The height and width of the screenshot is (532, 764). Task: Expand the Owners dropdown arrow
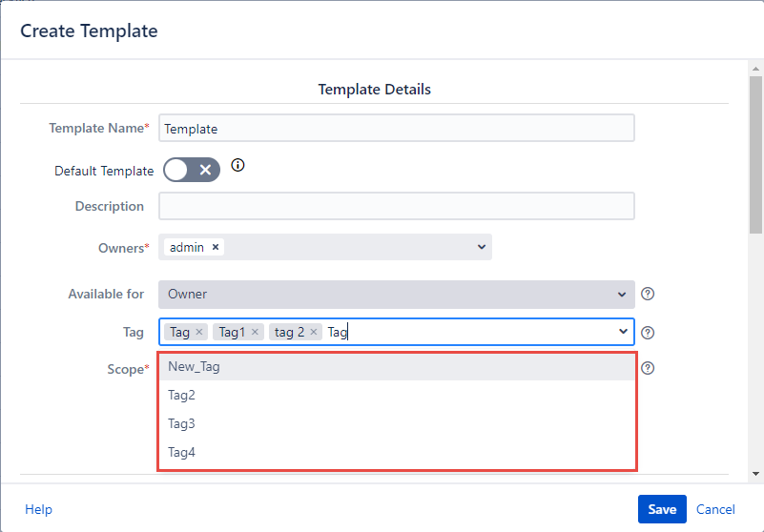(481, 247)
